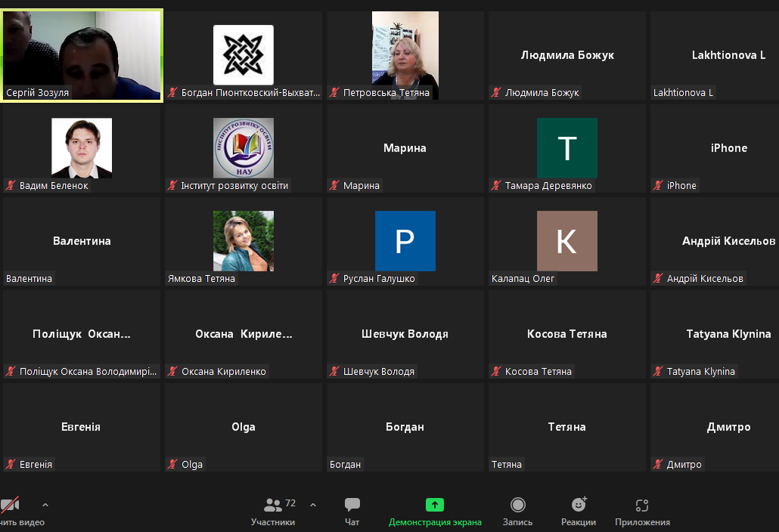
Task: Expand video options chevron arrow
Action: click(x=45, y=505)
